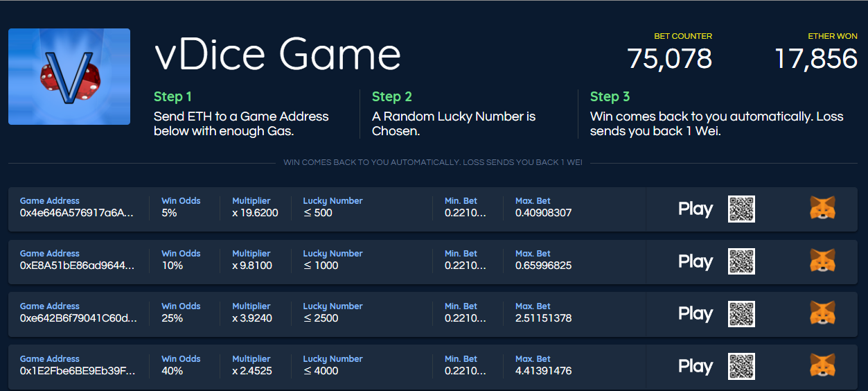Click Play on the x 9.8100 multiplier row
This screenshot has width=868, height=391.
[x=696, y=261]
